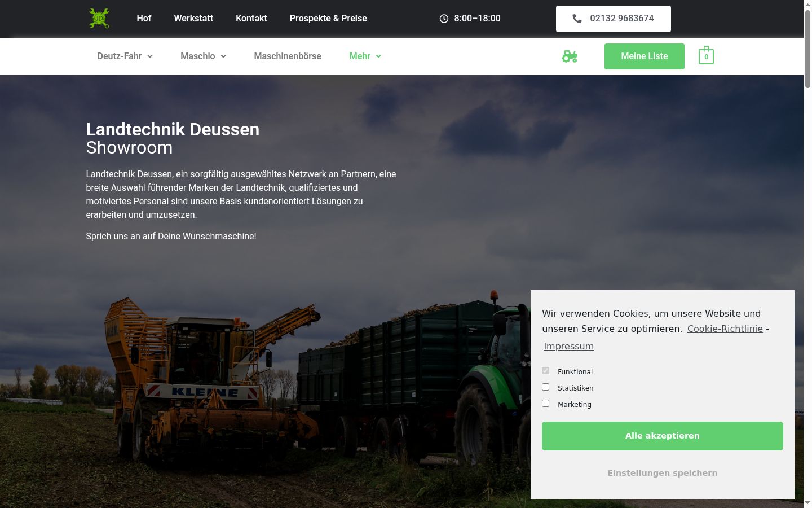The height and width of the screenshot is (508, 812).
Task: Click the scrollbar up arrow
Action: [807, 4]
